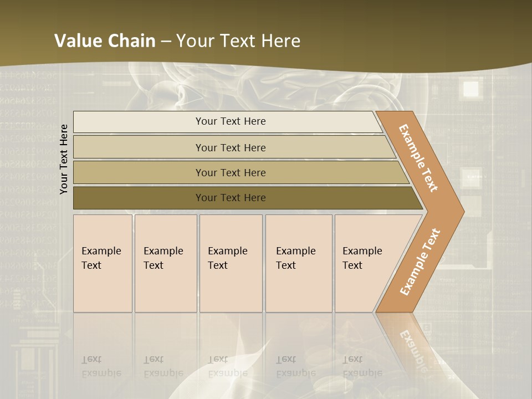This screenshot has height=399, width=532.
Task: Click the mirrored reflection text under first box
Action: (101, 367)
